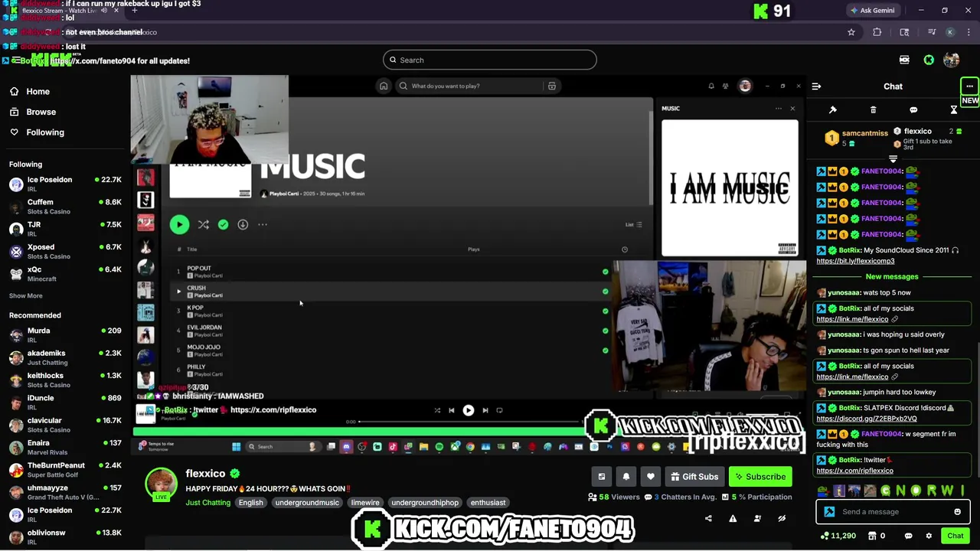
Task: Open oblivionsw recommended channel
Action: click(65, 536)
